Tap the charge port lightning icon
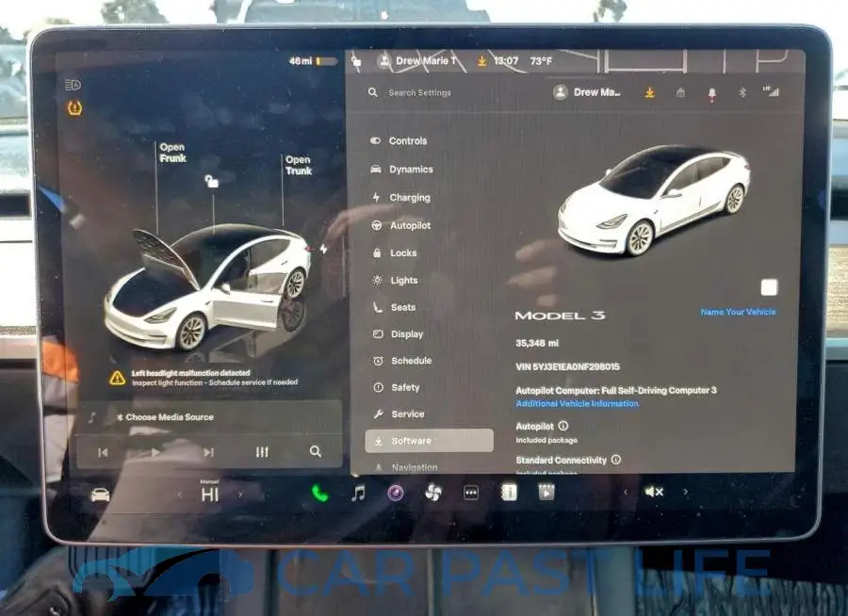This screenshot has height=616, width=848. click(x=323, y=249)
